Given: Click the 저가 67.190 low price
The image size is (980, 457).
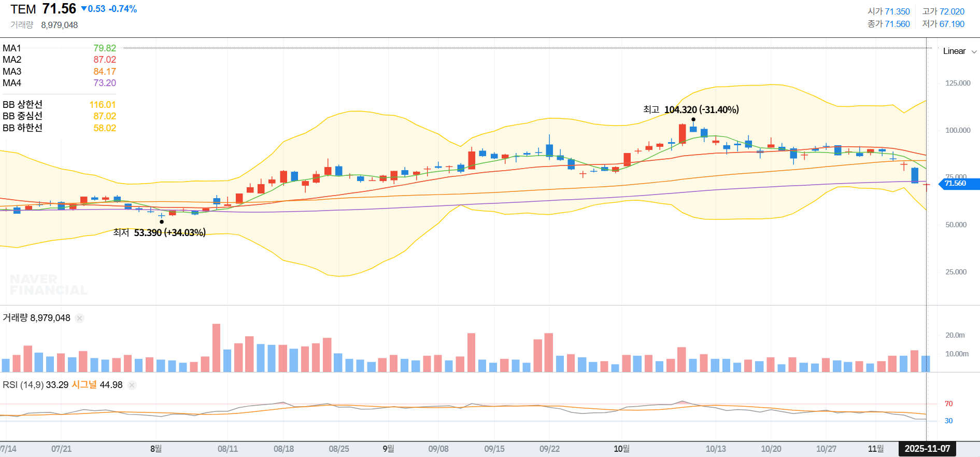Looking at the screenshot, I should [x=943, y=24].
